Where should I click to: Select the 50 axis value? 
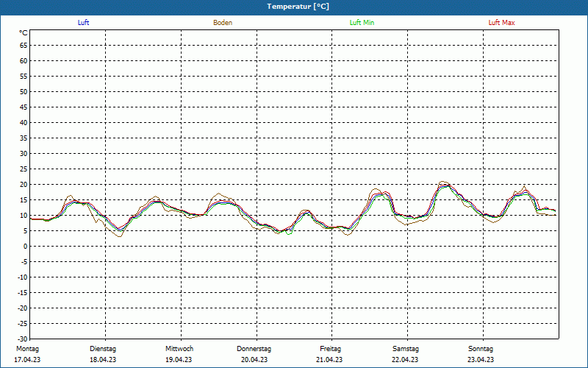pyautogui.click(x=24, y=91)
